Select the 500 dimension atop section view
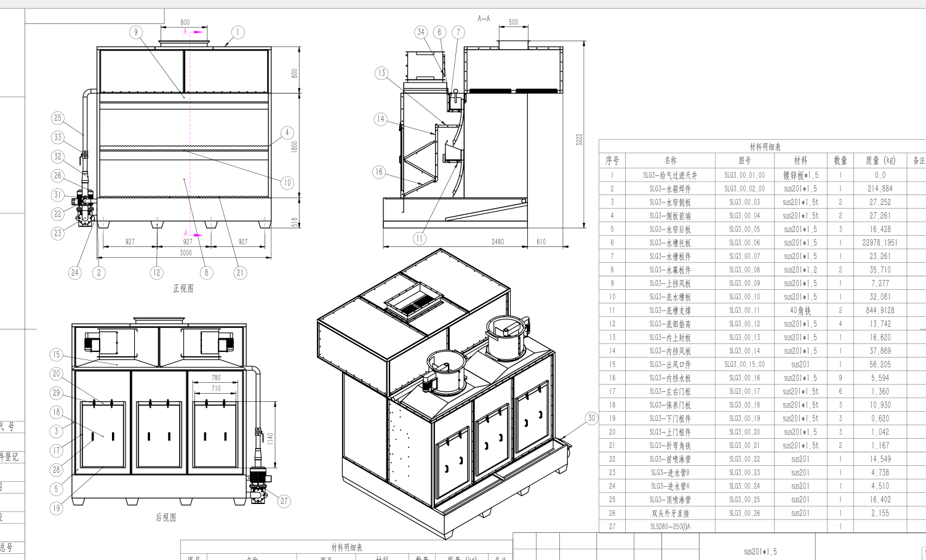 pos(513,22)
